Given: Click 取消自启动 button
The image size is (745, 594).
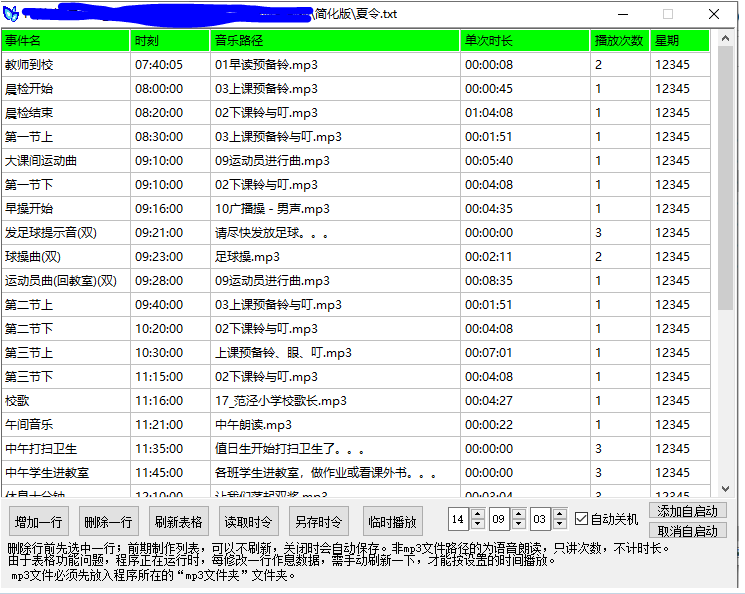Looking at the screenshot, I should (687, 530).
